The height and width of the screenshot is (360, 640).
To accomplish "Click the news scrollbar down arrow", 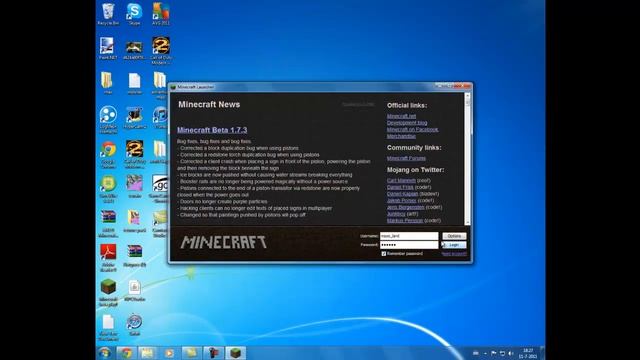I will 468,222.
